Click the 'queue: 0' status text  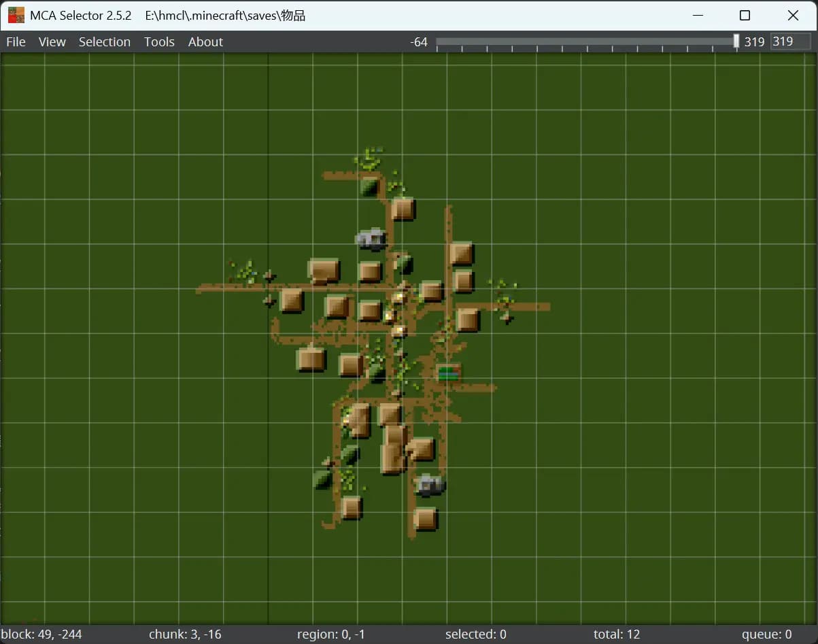pos(767,634)
